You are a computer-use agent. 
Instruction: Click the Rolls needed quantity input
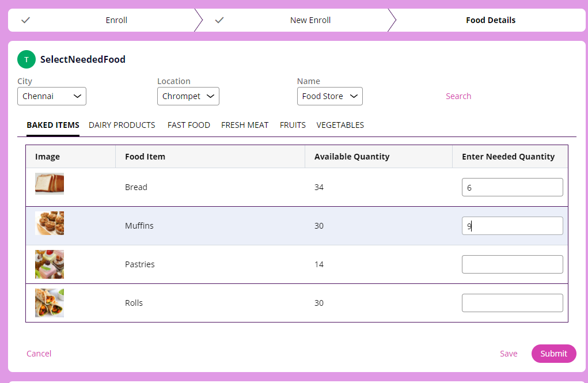coord(512,303)
